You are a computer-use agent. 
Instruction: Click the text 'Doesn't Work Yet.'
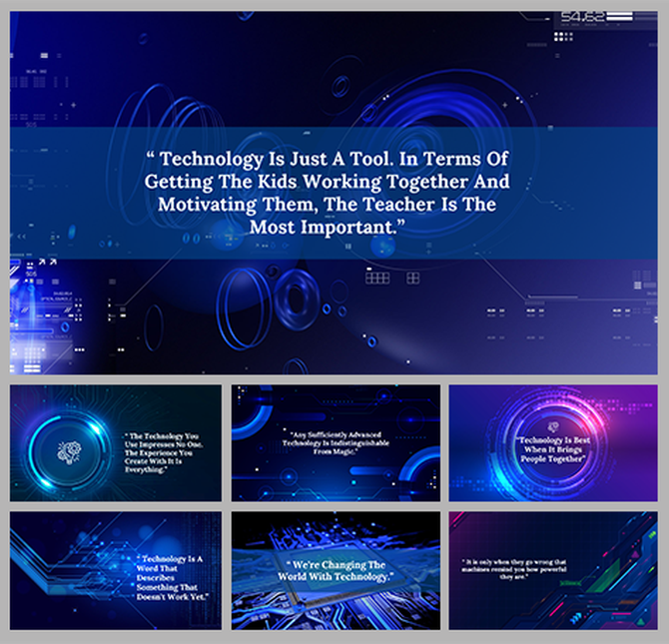(173, 597)
